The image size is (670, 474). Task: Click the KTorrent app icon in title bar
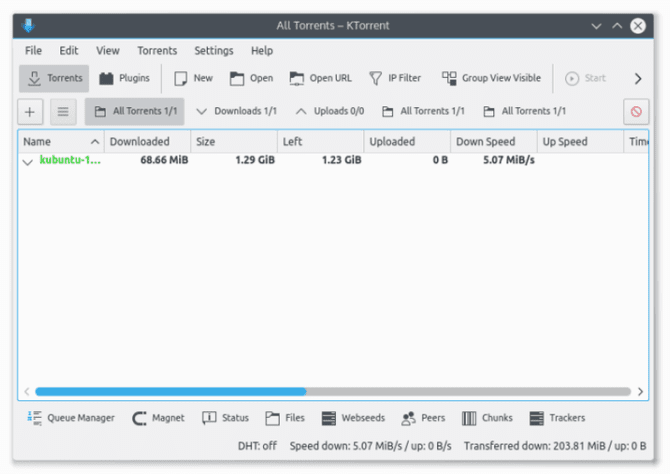point(29,26)
